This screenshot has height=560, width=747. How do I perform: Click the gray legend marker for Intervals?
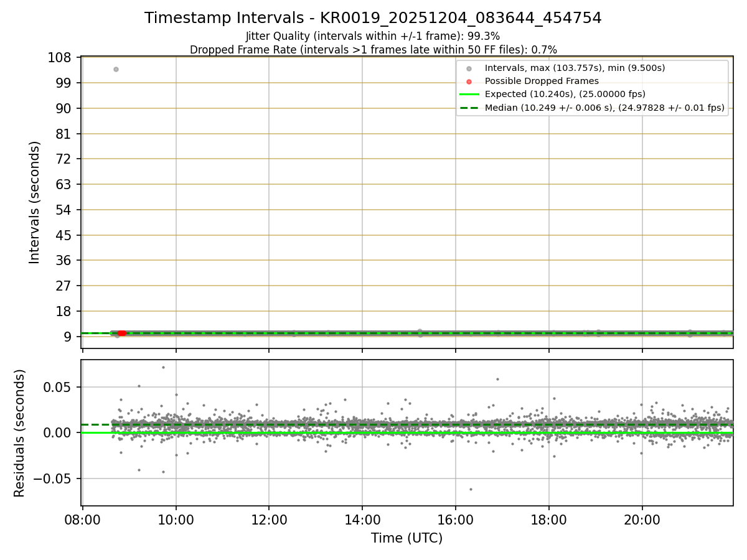[x=469, y=68]
